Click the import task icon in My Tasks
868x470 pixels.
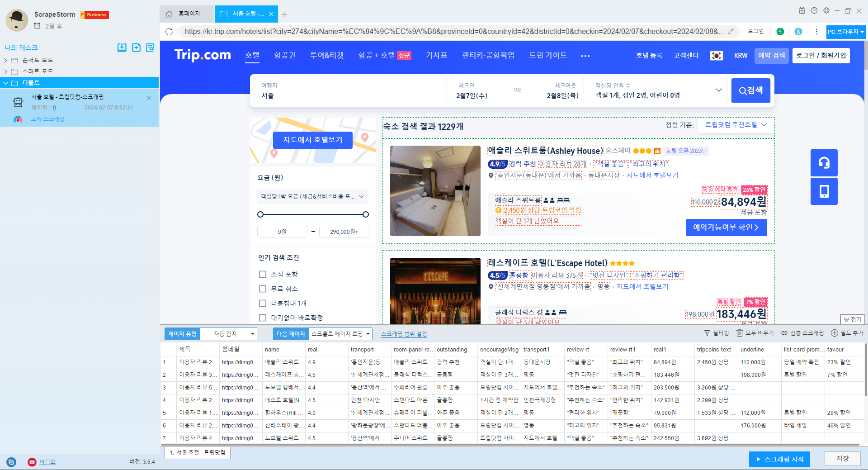tap(122, 47)
